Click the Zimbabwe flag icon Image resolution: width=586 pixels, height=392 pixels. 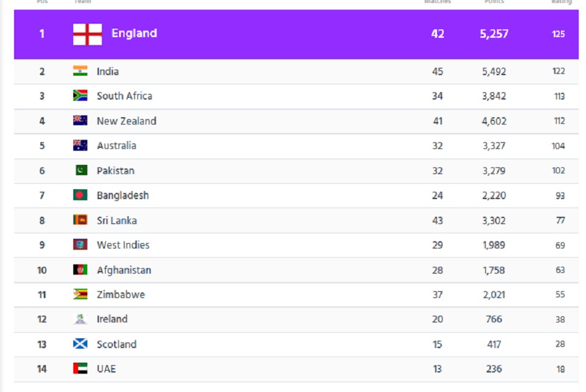[x=80, y=294]
